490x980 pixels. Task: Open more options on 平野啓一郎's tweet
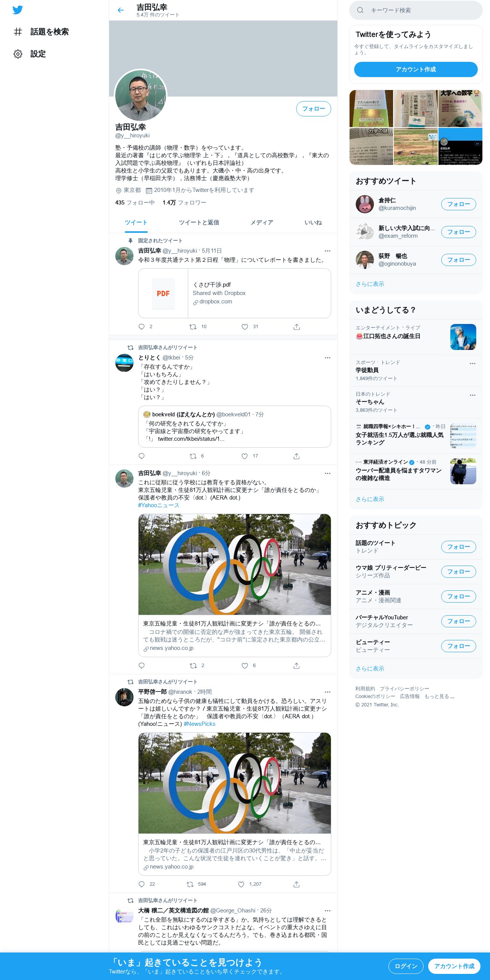pos(327,692)
